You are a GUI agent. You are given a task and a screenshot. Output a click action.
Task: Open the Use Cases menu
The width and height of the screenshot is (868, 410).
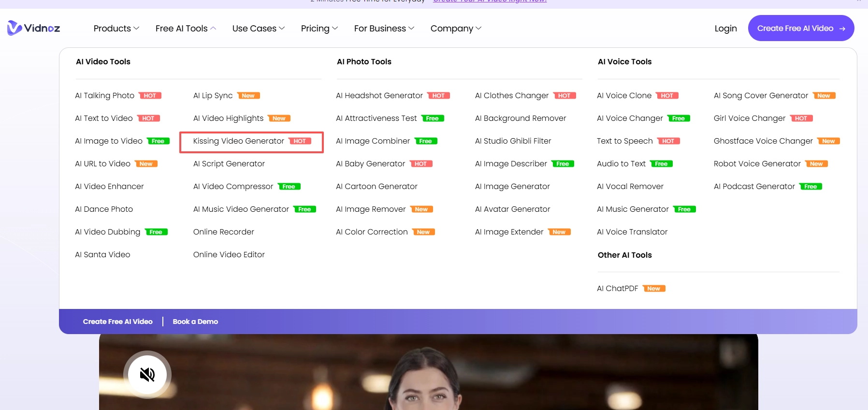tap(258, 29)
